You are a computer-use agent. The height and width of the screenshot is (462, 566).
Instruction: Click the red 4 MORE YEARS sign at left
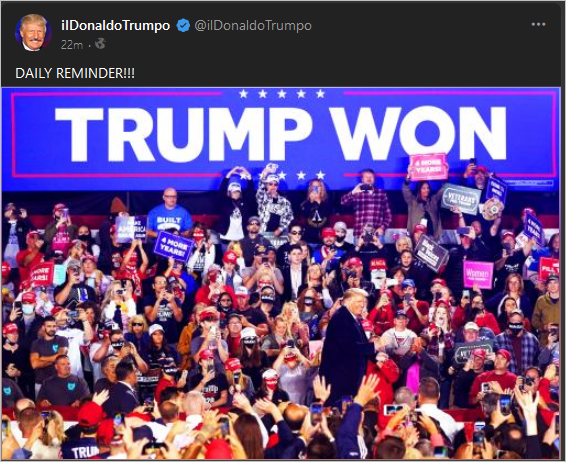(x=42, y=274)
